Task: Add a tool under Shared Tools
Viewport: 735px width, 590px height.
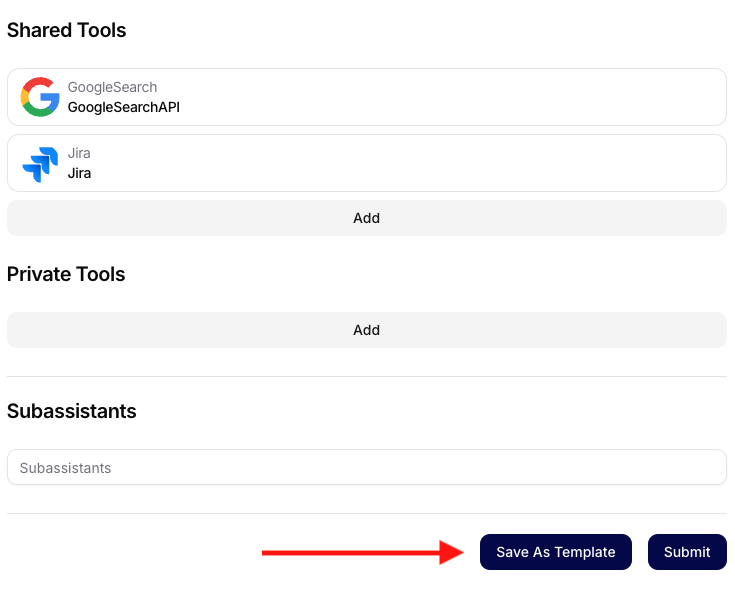Action: pyautogui.click(x=366, y=218)
